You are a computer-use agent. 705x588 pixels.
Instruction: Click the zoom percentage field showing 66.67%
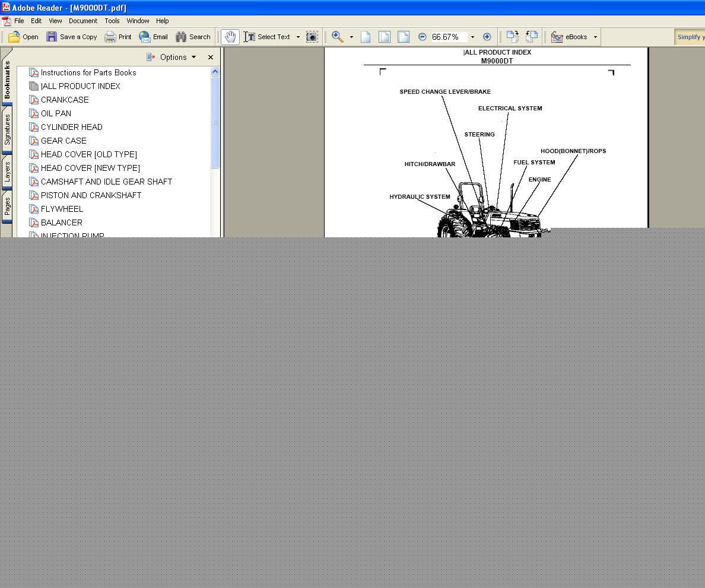tap(448, 37)
